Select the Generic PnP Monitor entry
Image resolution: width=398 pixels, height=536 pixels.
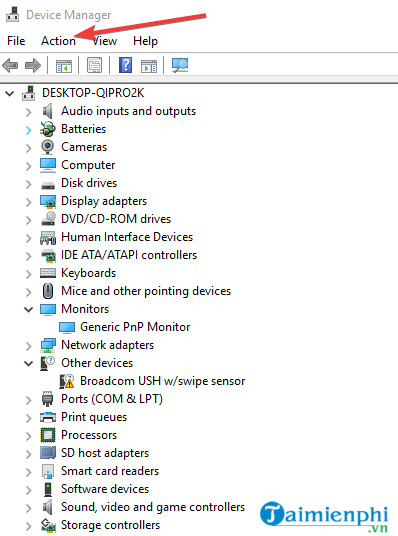(x=135, y=327)
